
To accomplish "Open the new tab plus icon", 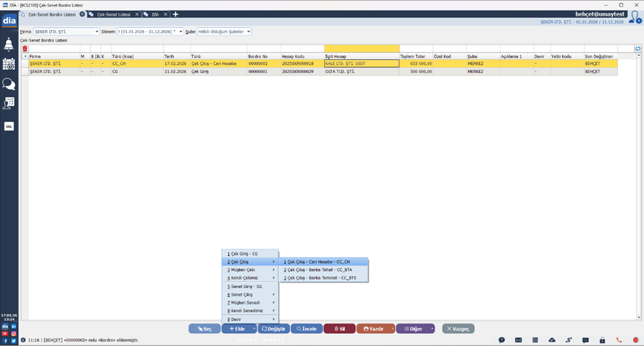I will click(x=176, y=14).
